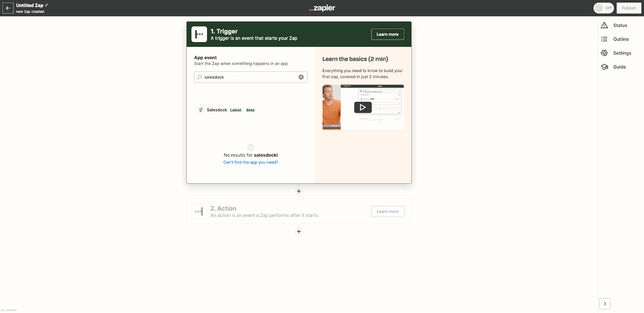644x313 pixels.
Task: Click the back arrow button
Action: click(8, 8)
